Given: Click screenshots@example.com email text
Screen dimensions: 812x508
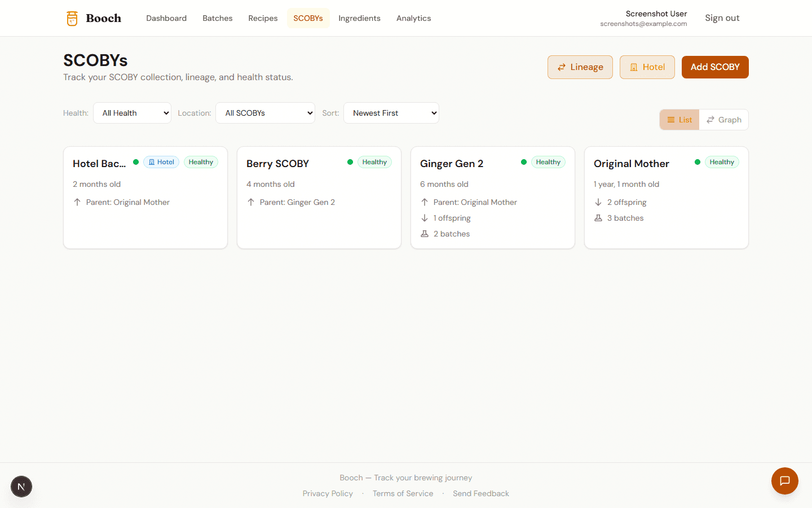Looking at the screenshot, I should tap(643, 24).
